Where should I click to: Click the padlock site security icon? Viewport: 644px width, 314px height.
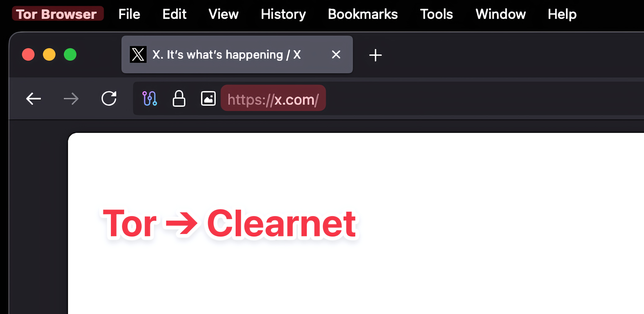[179, 98]
